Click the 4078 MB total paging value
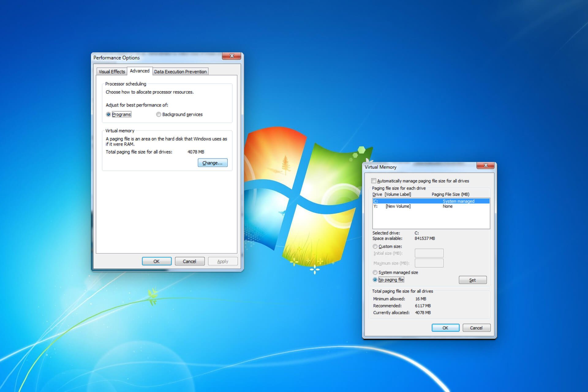The width and height of the screenshot is (588, 392). (x=196, y=152)
